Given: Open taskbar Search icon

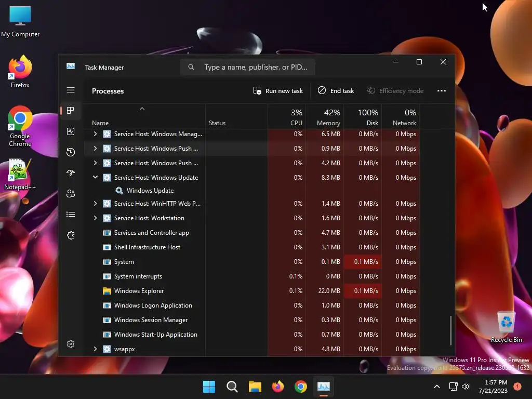Looking at the screenshot, I should pyautogui.click(x=232, y=387).
